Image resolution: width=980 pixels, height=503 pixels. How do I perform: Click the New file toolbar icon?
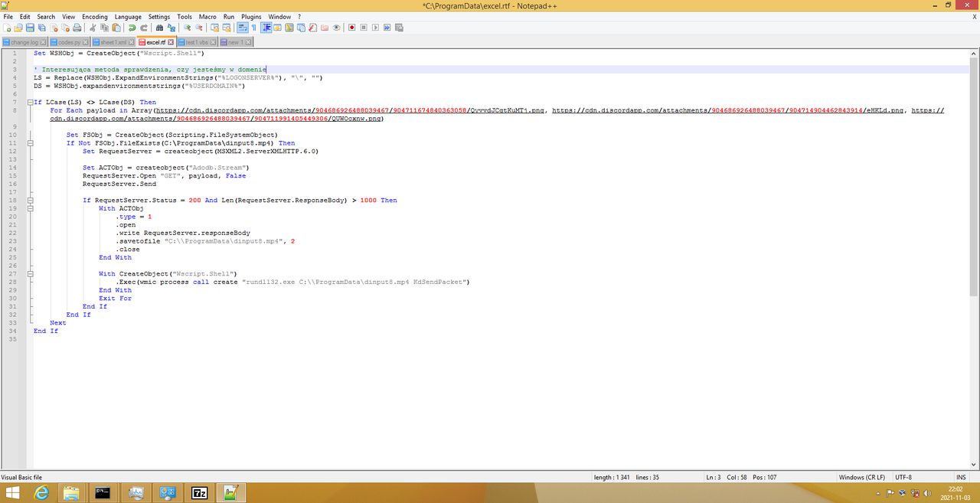[x=7, y=28]
